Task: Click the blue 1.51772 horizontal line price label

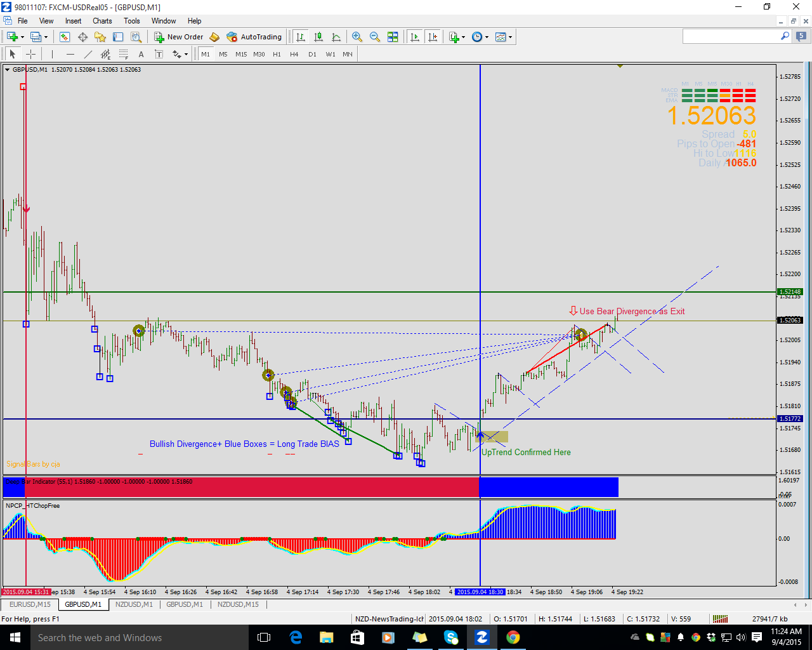Action: (790, 419)
